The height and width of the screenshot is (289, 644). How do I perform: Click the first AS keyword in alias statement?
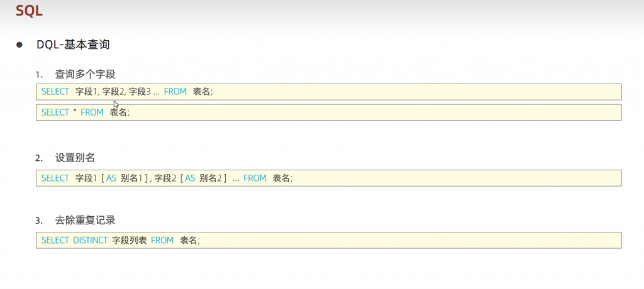pos(111,178)
